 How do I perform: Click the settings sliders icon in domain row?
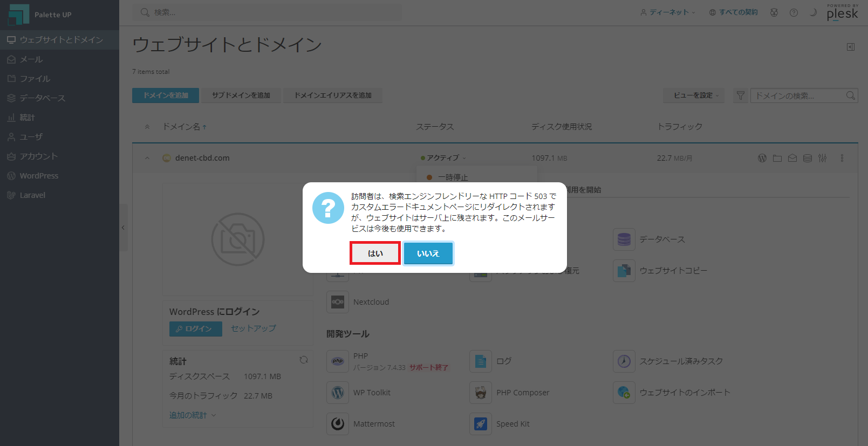(822, 158)
